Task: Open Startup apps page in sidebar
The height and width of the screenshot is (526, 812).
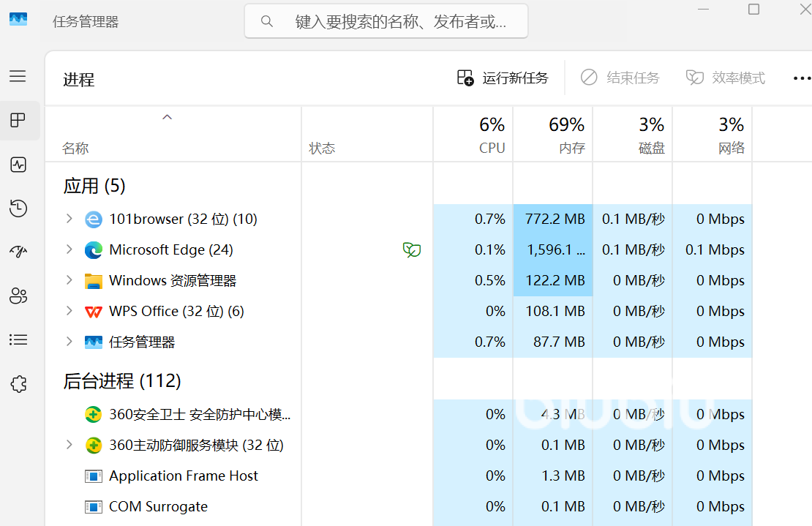Action: (18, 252)
